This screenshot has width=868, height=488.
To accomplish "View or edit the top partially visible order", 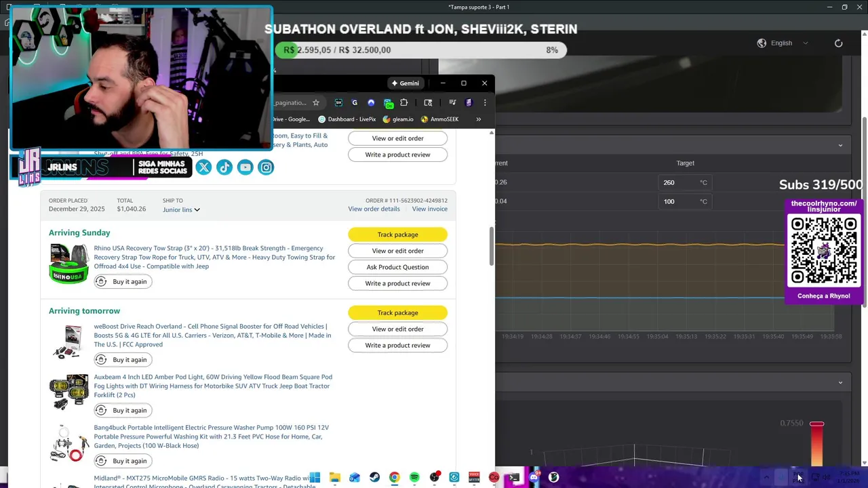I will tap(397, 138).
